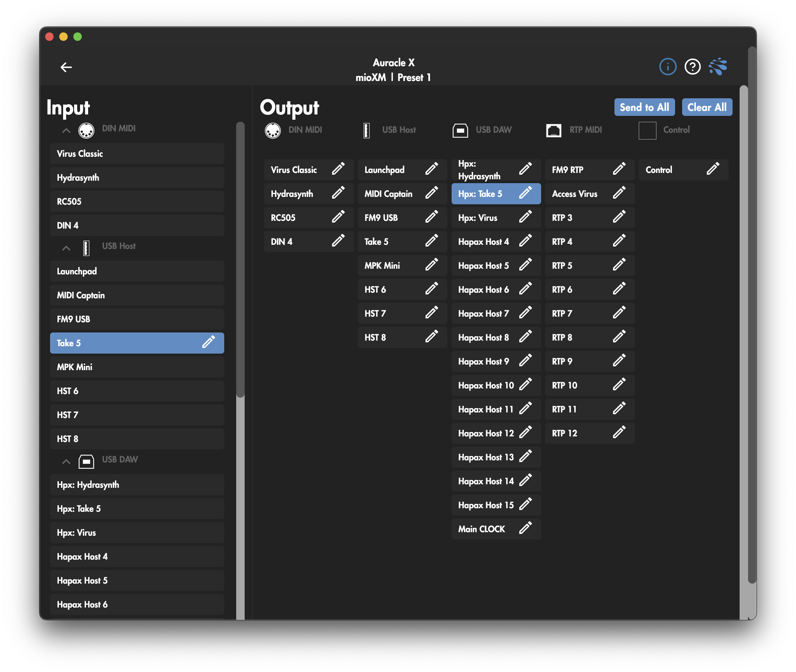This screenshot has height=672, width=796.
Task: Edit the Take 5 input name pencil
Action: coord(208,342)
